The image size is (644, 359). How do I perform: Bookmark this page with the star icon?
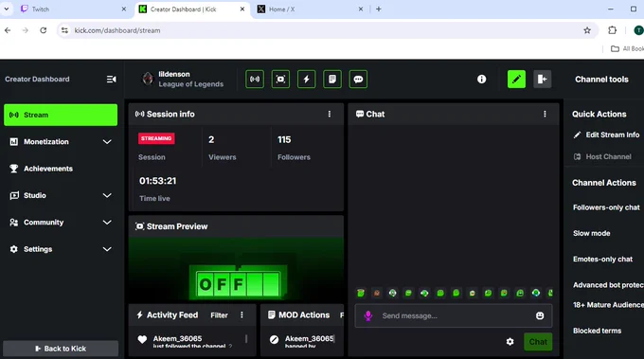pos(587,30)
